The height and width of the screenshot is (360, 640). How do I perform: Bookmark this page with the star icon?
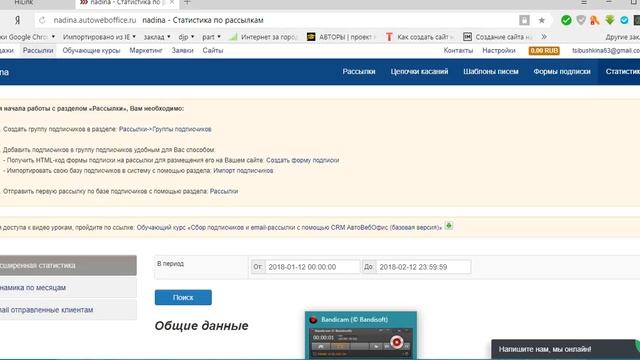[x=542, y=20]
